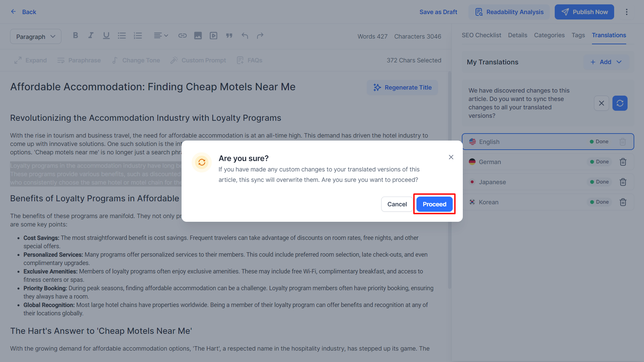Toggle bold formatting
Viewport: 644px width, 362px height.
pyautogui.click(x=76, y=36)
